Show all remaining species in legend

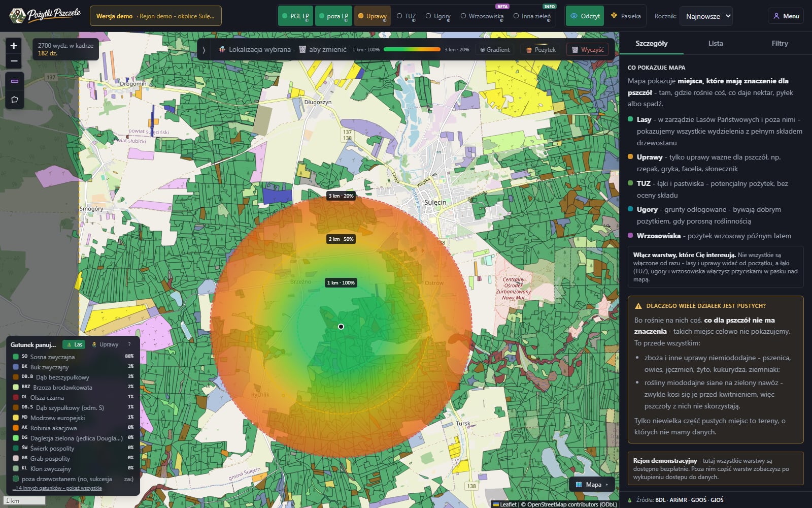(57, 488)
